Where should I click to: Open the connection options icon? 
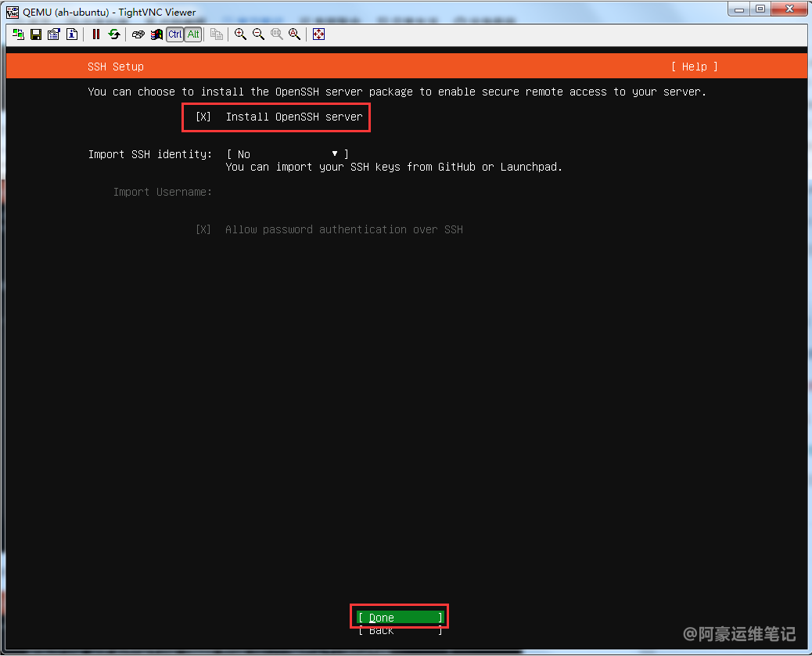pos(54,34)
